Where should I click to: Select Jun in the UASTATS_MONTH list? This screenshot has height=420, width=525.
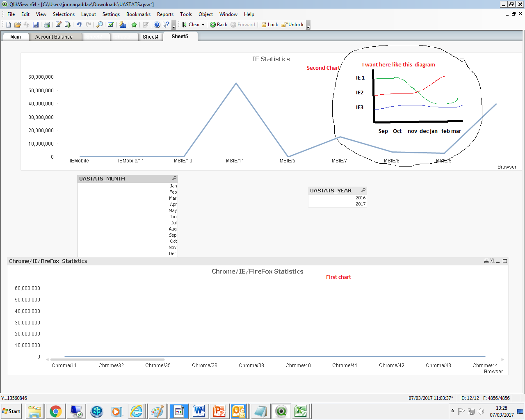click(x=127, y=217)
